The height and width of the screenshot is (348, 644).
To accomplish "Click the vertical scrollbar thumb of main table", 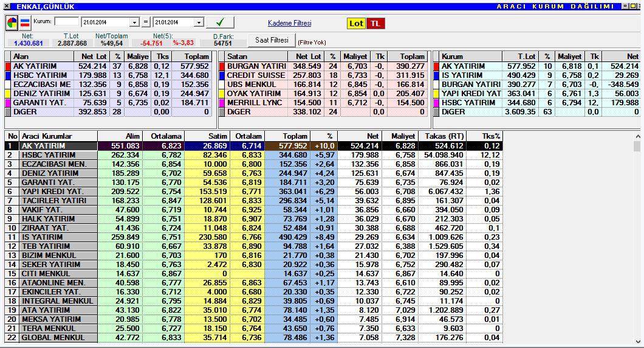I will point(637,147).
